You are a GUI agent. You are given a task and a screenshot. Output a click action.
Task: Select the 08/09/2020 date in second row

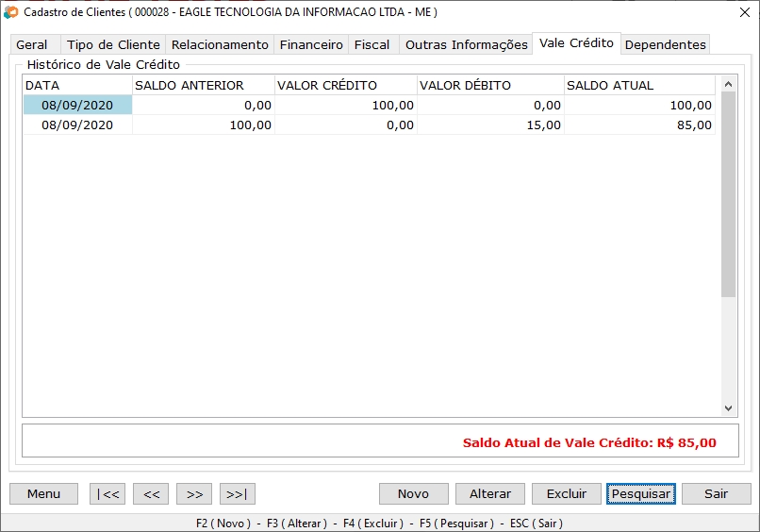(x=77, y=125)
